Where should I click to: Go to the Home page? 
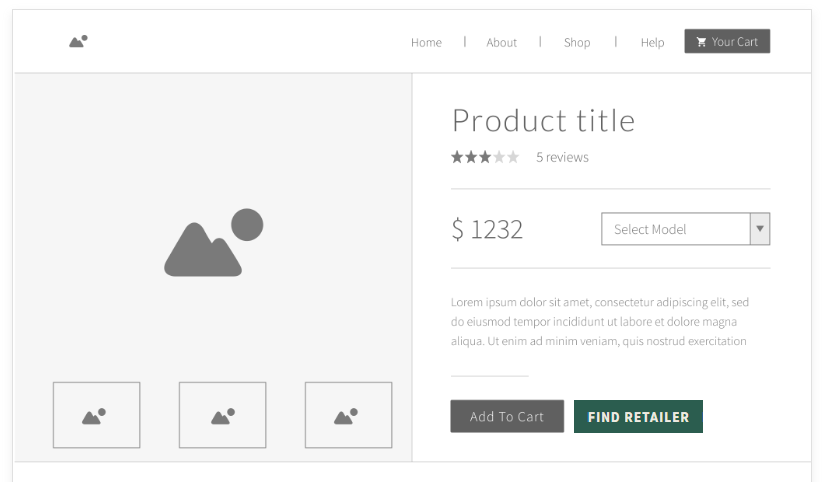click(426, 42)
